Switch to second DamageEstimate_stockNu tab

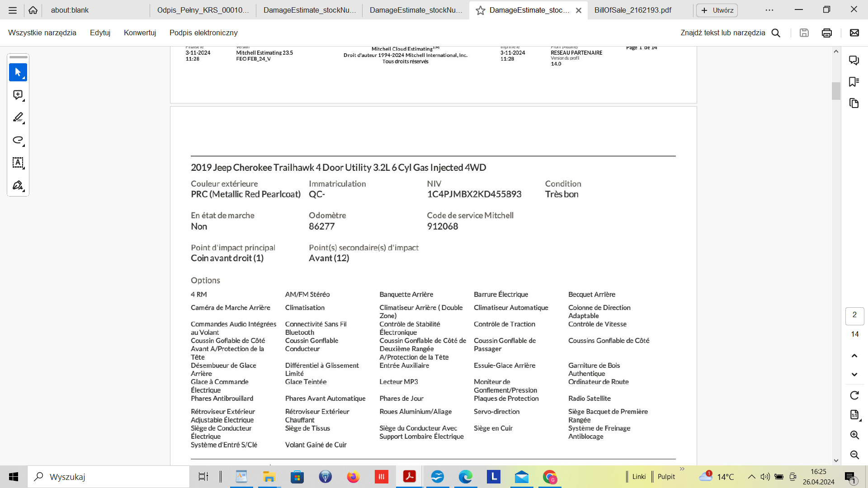(416, 10)
